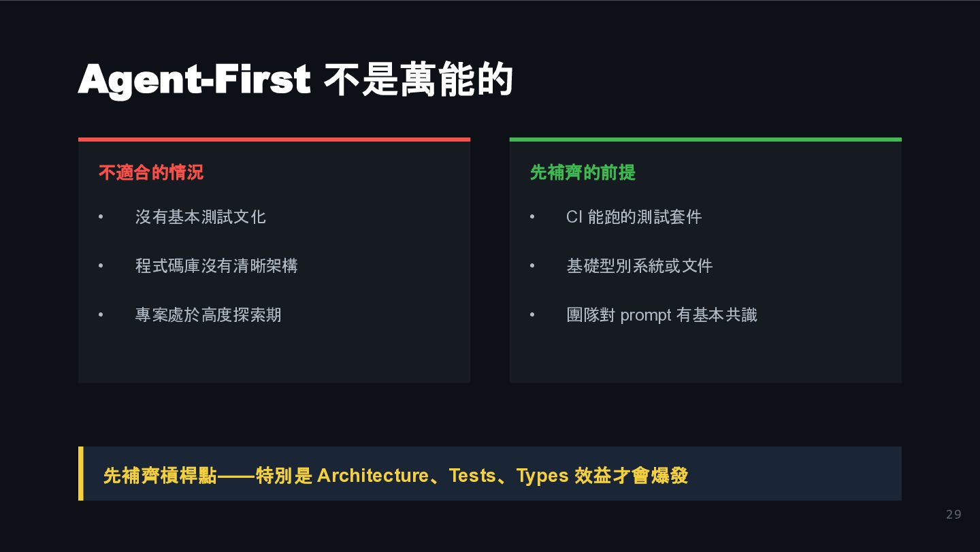Click the yellow accent bar beside the callout
Image resolution: width=980 pixels, height=552 pixels.
click(x=81, y=474)
